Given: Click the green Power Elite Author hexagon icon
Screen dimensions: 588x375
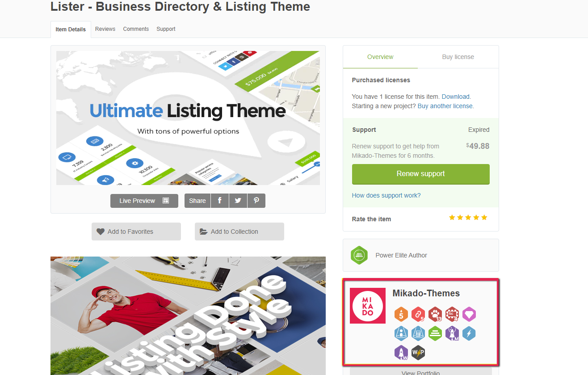Looking at the screenshot, I should pos(359,255).
